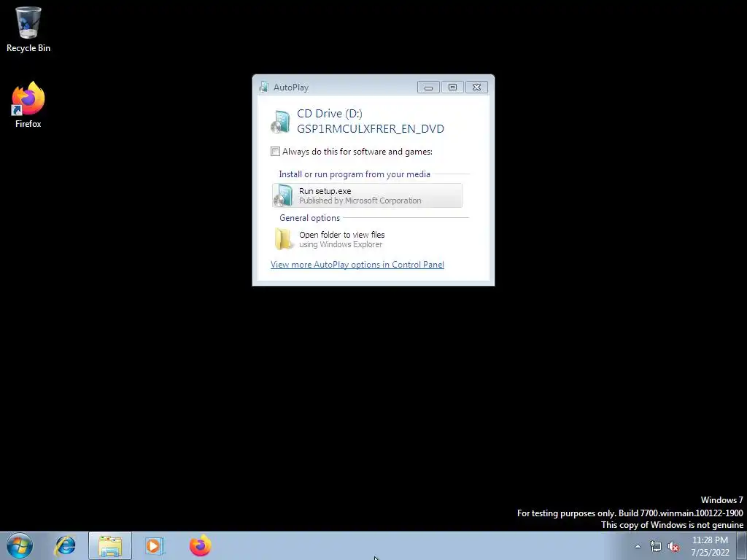Show hidden tray icons arrow
Screen dimensions: 747x560
click(x=638, y=546)
